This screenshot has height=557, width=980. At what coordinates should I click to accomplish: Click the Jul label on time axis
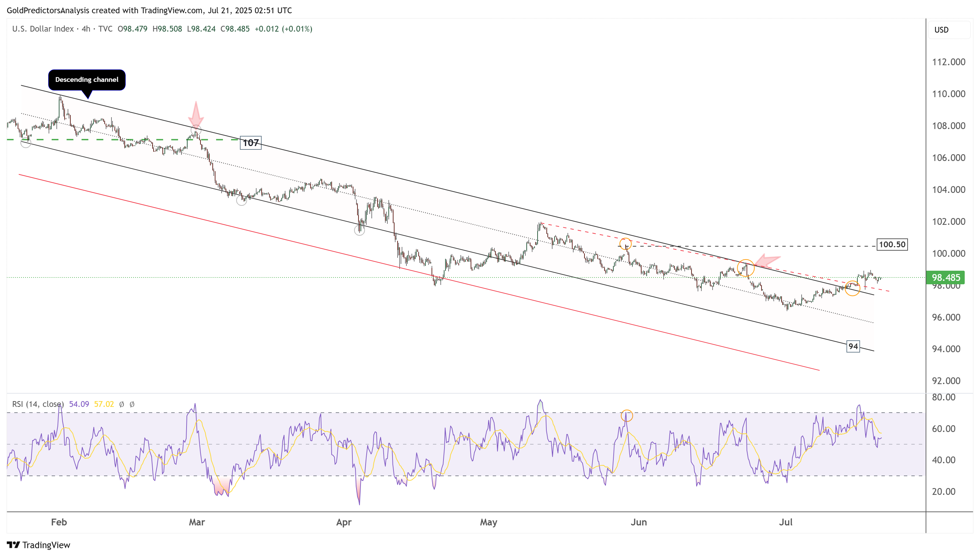click(x=786, y=522)
